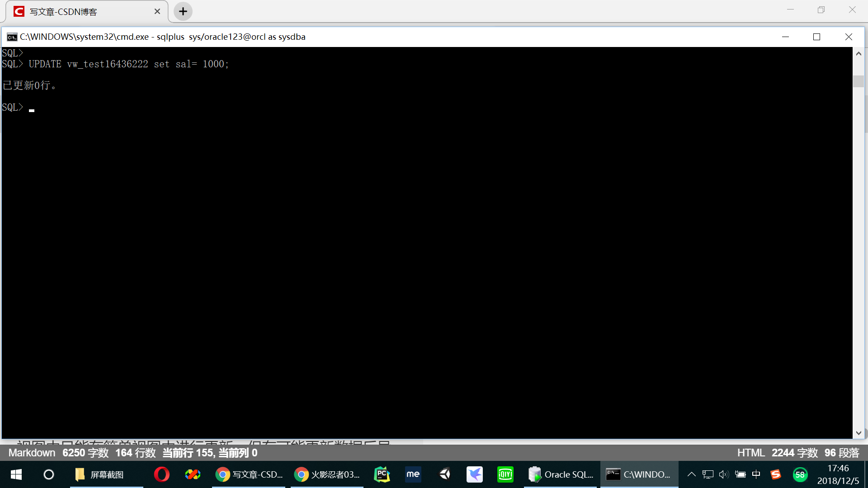Toggle the volume speaker tray icon
Image resolution: width=868 pixels, height=488 pixels.
coord(723,474)
